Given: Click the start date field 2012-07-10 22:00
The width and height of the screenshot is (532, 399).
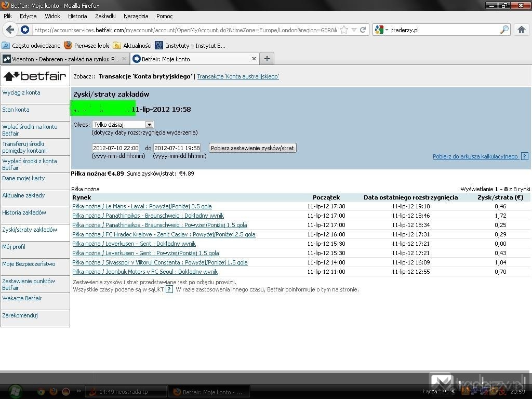Looking at the screenshot, I should click(x=116, y=148).
